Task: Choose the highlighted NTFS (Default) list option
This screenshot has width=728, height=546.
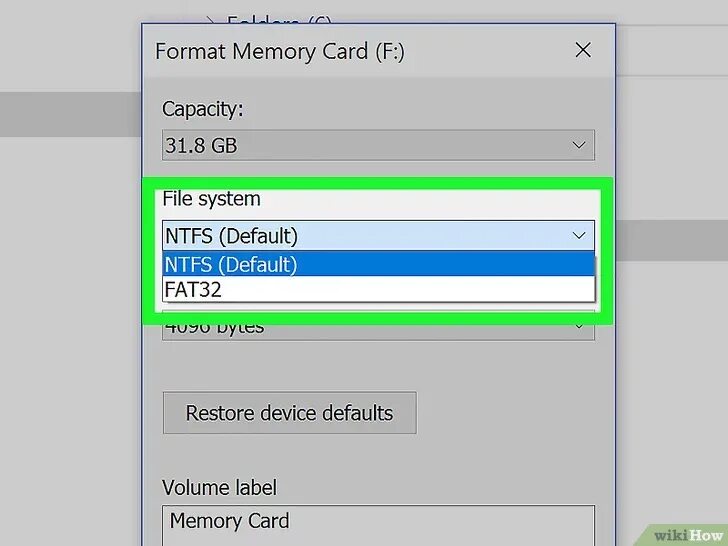Action: pos(378,264)
